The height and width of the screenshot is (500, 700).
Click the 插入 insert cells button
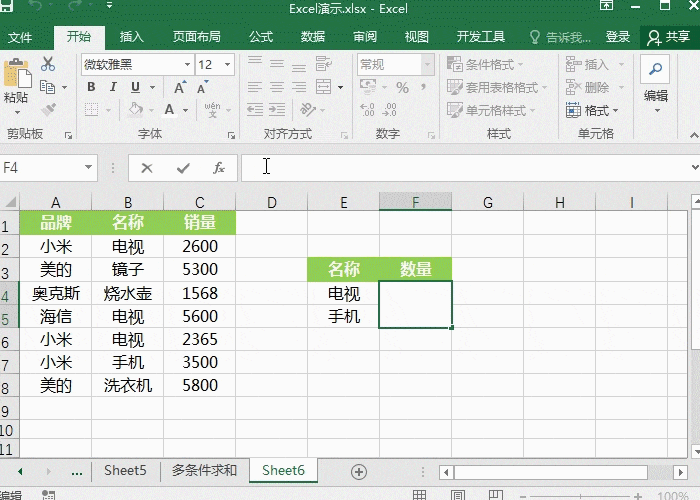pyautogui.click(x=595, y=64)
